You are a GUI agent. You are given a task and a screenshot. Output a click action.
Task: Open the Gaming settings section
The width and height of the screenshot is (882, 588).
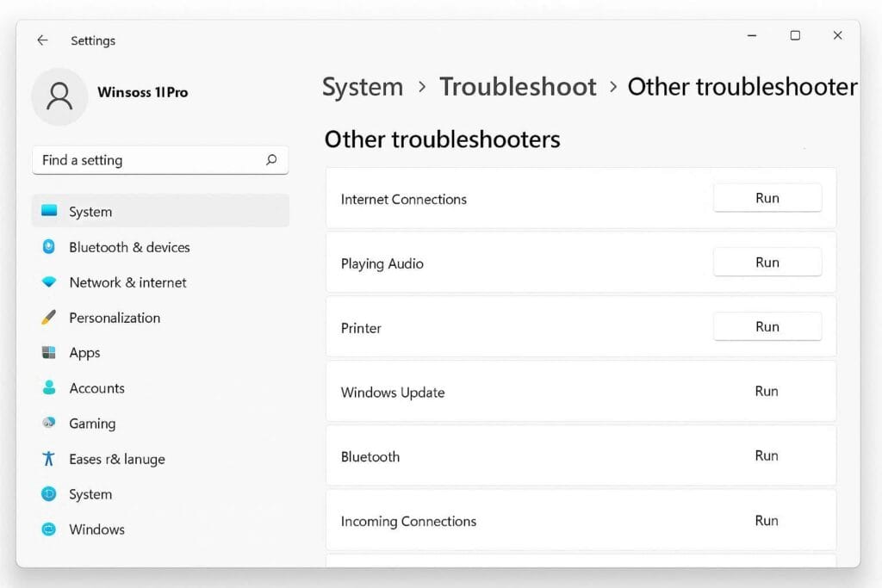(91, 424)
